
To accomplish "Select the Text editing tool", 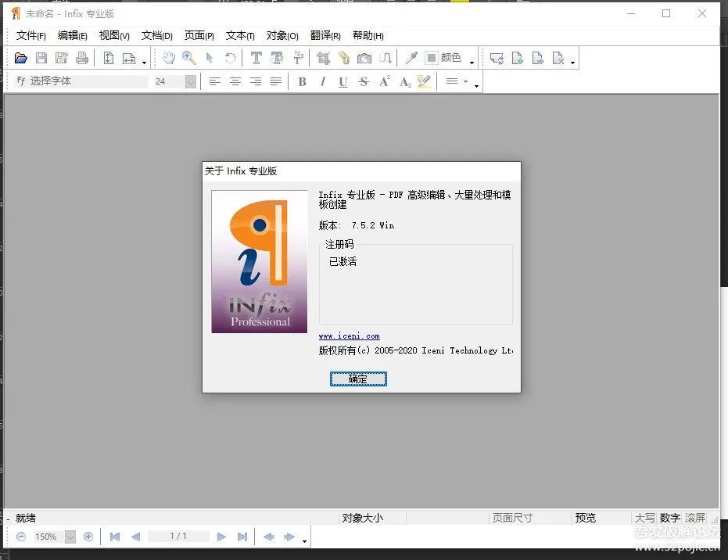I will pos(255,58).
